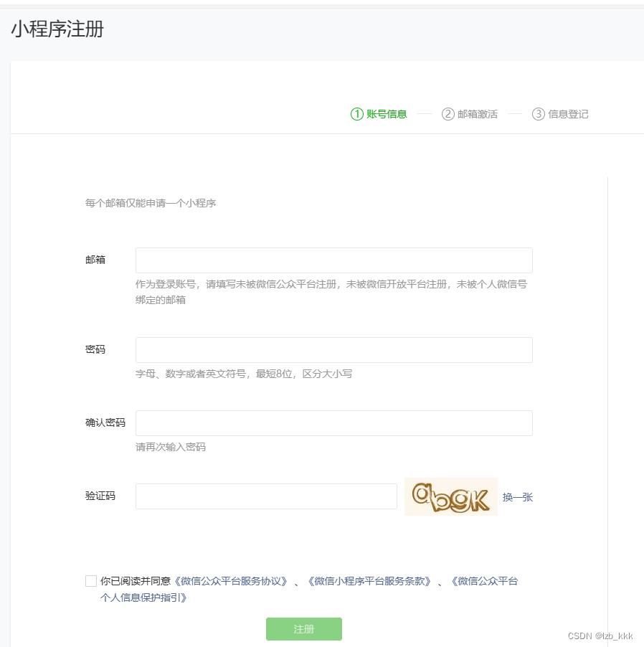Image resolution: width=644 pixels, height=647 pixels.
Task: Click the 验证码 captcha input field
Action: (266, 496)
